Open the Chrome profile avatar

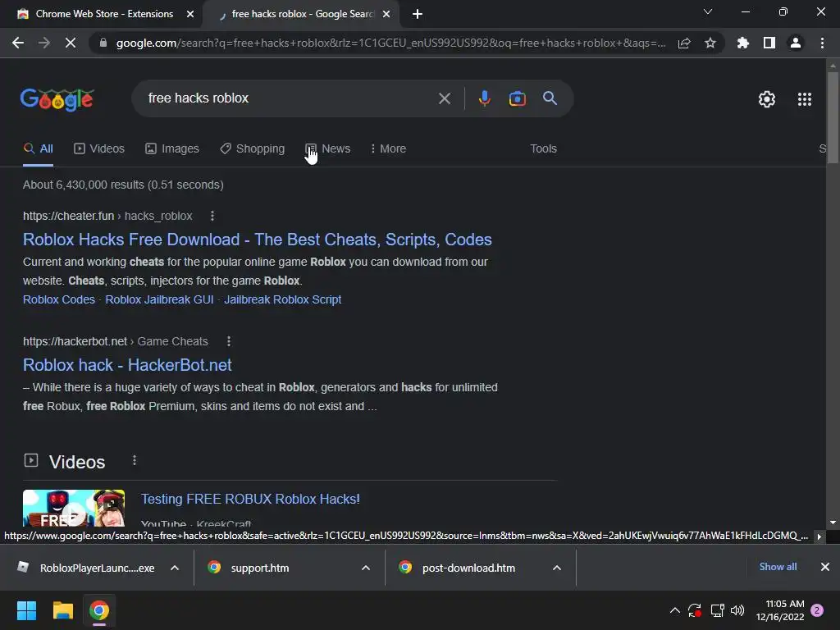pos(796,43)
